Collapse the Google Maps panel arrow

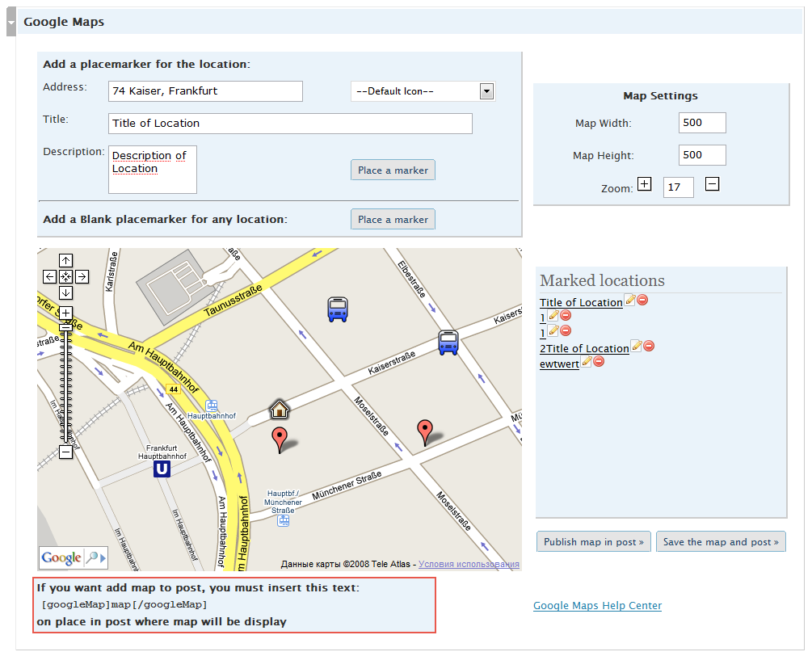(11, 22)
